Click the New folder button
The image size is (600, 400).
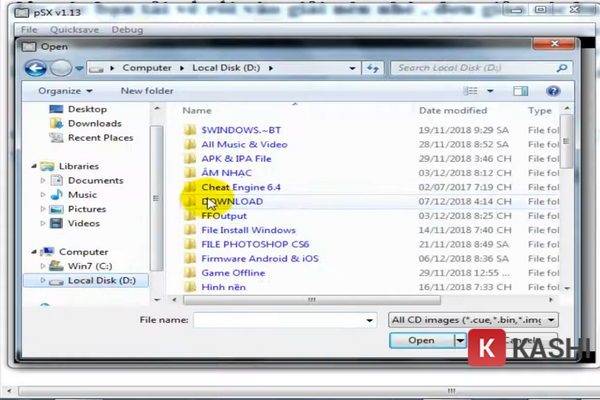pyautogui.click(x=146, y=90)
